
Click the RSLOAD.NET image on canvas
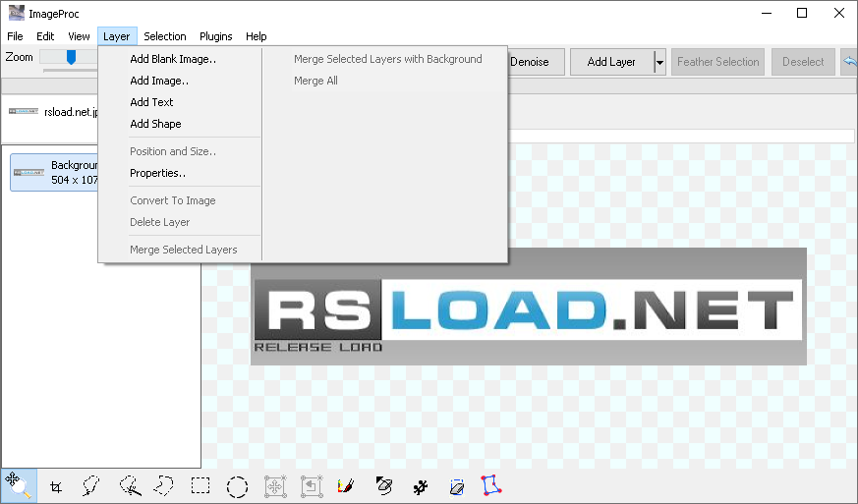pyautogui.click(x=529, y=307)
